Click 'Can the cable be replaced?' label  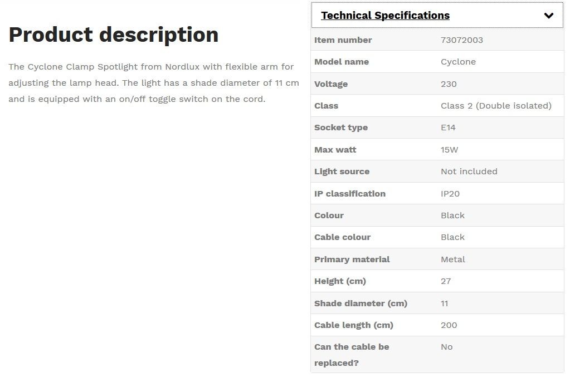352,355
